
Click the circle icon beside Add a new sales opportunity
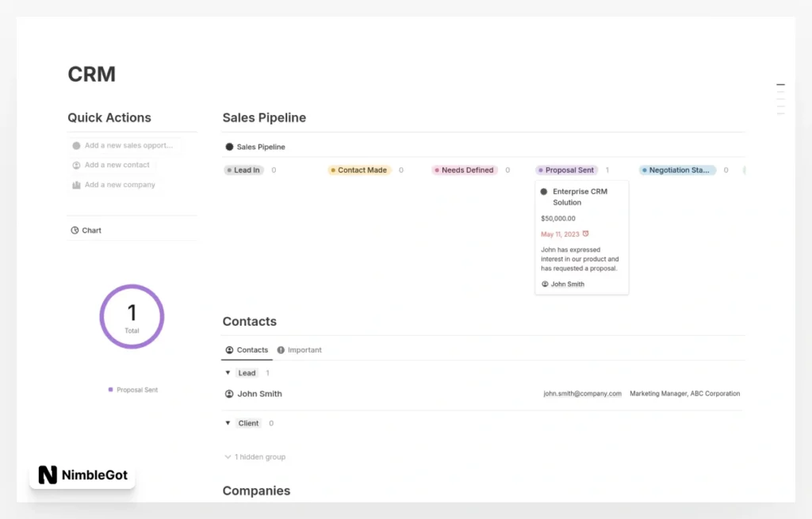(x=76, y=146)
